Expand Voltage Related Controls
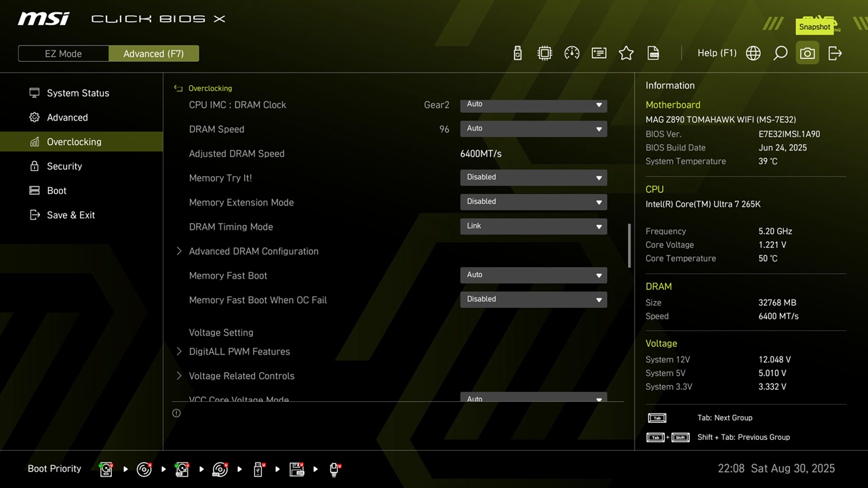This screenshot has height=488, width=868. (241, 375)
